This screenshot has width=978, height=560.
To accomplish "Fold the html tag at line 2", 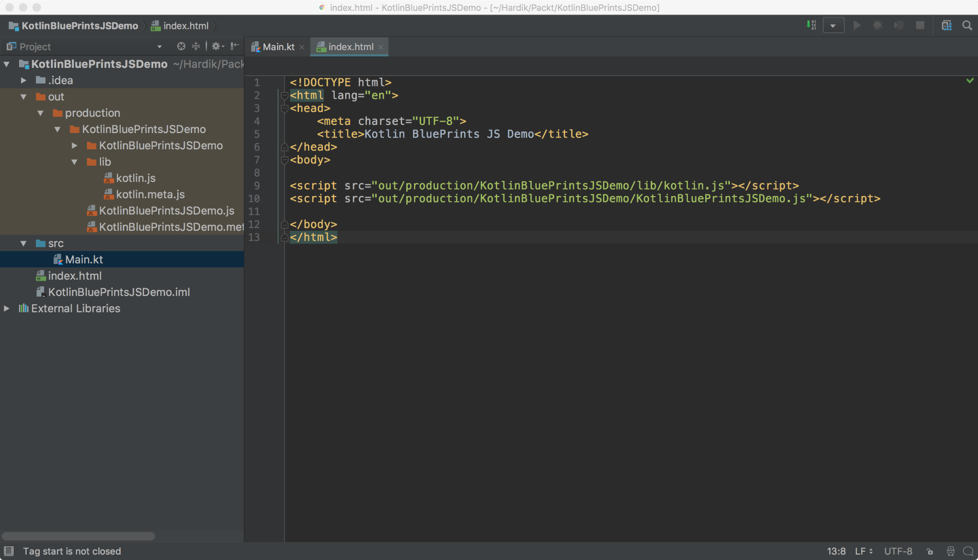I will pos(284,96).
